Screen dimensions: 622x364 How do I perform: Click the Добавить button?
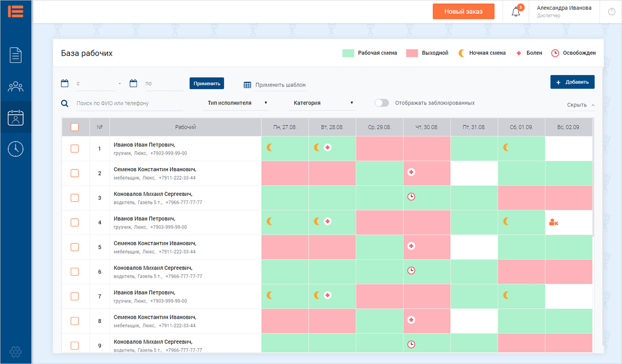(572, 82)
